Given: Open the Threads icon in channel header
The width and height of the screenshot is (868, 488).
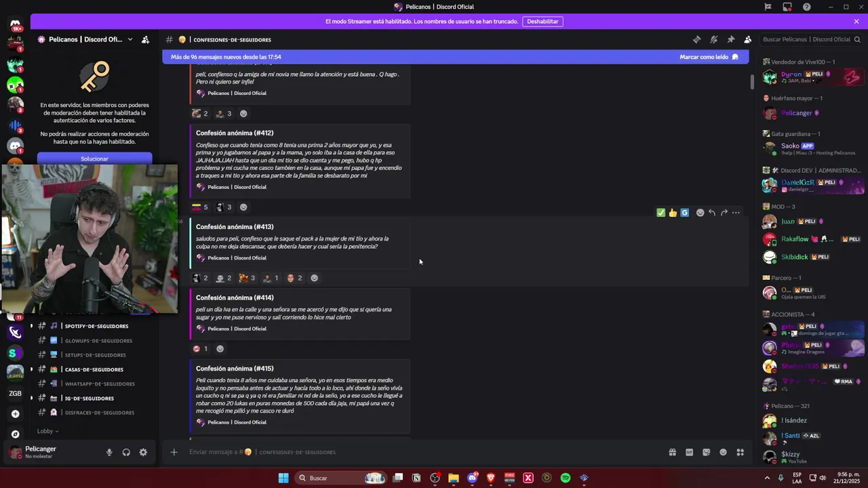Looking at the screenshot, I should pyautogui.click(x=696, y=39).
